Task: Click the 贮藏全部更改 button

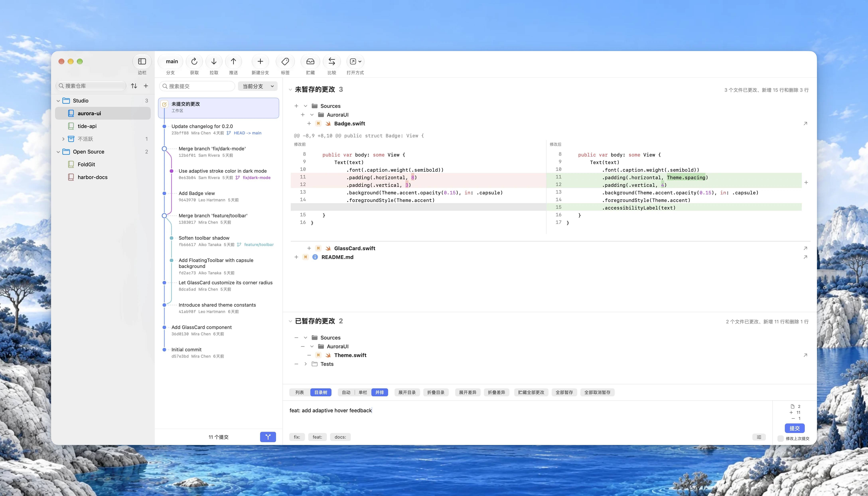Action: pos(531,393)
